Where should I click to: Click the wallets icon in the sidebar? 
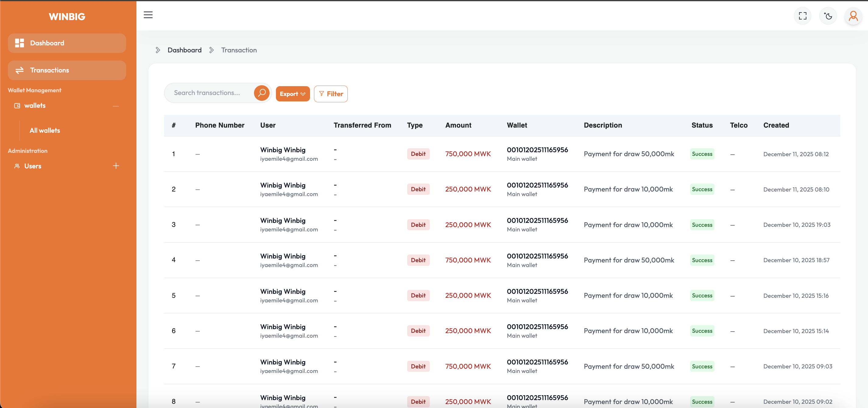tap(17, 106)
